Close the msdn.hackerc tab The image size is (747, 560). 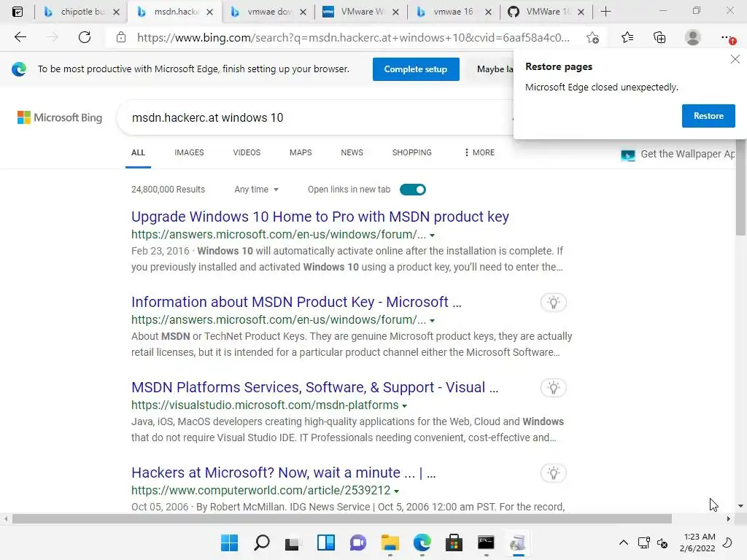point(209,12)
